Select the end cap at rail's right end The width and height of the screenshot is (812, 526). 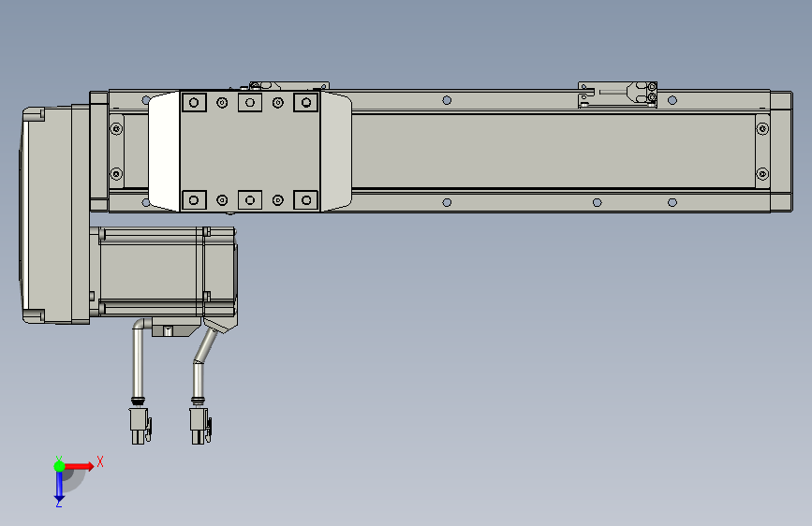(x=781, y=152)
